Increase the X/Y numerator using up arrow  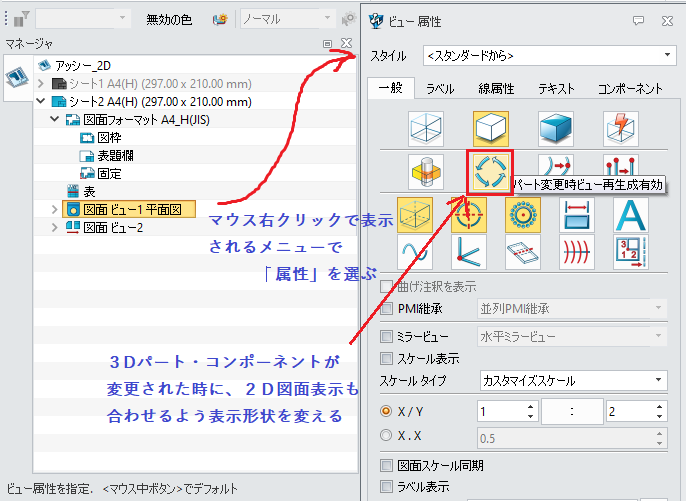530,407
